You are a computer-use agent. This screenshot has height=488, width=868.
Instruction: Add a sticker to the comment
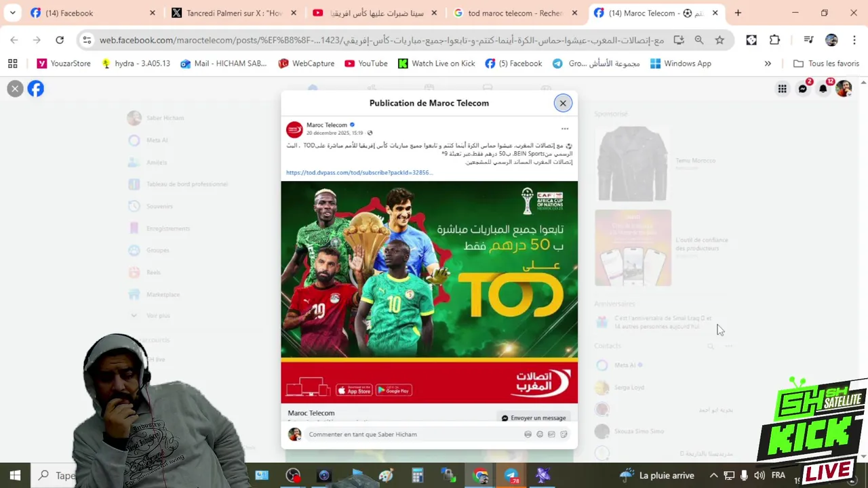tap(564, 434)
